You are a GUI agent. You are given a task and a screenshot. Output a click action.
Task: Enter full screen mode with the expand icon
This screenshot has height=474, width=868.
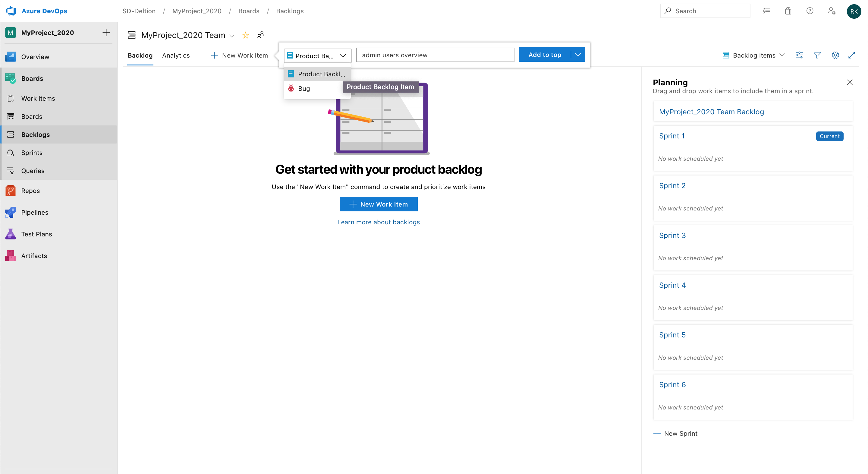(851, 55)
